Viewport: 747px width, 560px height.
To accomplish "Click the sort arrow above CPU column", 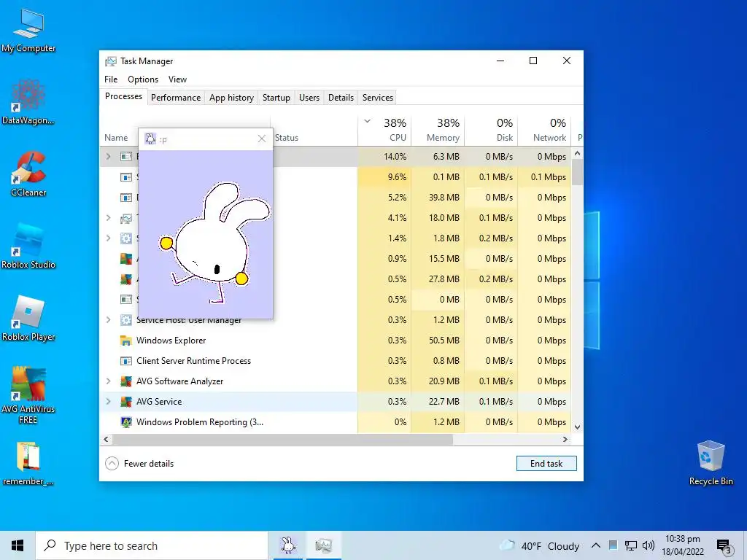I will click(368, 122).
